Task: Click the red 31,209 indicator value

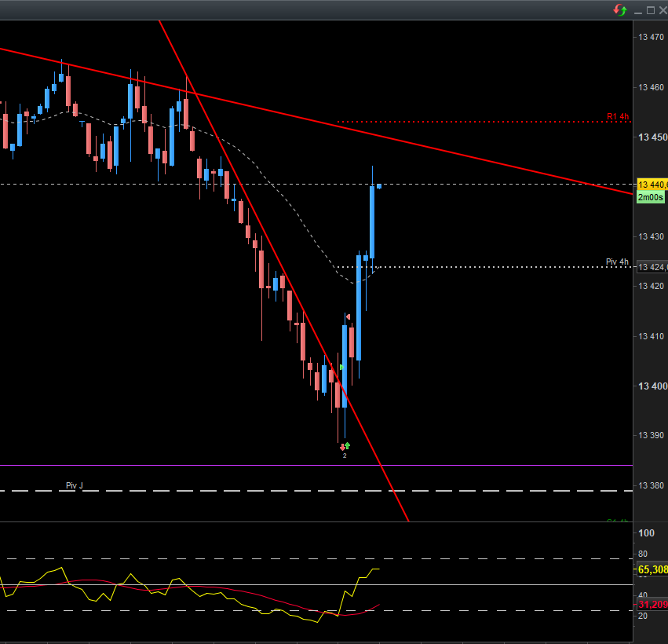Action: 652,605
